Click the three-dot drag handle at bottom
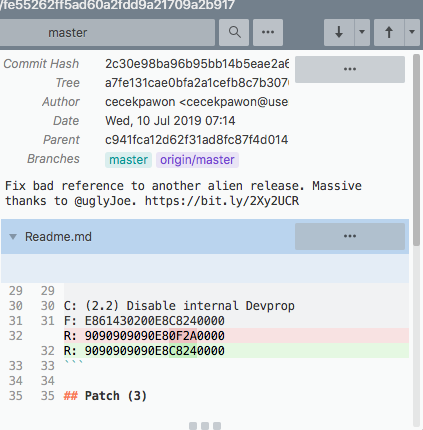Viewport: 423px width, 430px height. coord(205,426)
